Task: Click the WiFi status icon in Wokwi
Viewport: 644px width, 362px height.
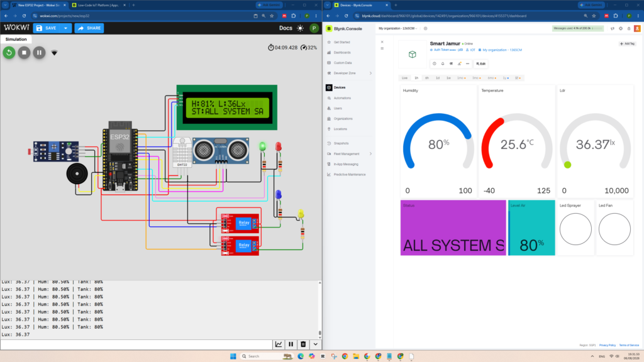Action: pyautogui.click(x=54, y=53)
